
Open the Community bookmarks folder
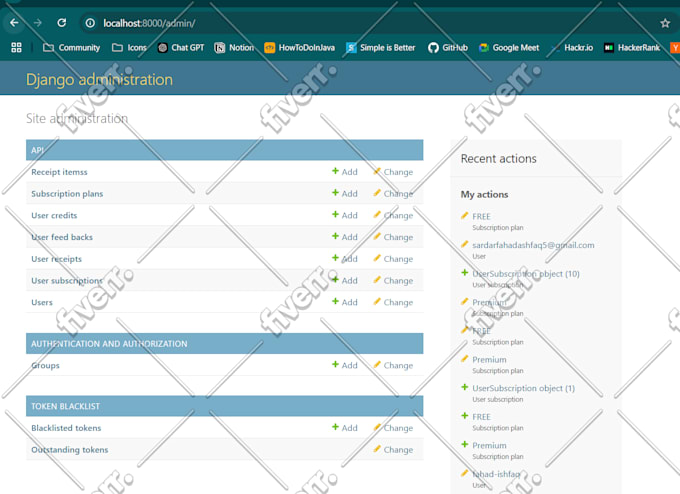(72, 48)
